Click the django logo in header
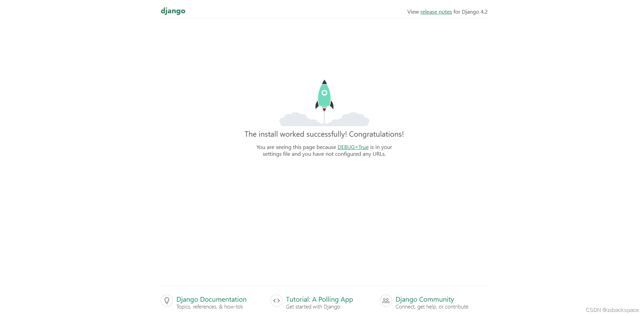 tap(173, 11)
